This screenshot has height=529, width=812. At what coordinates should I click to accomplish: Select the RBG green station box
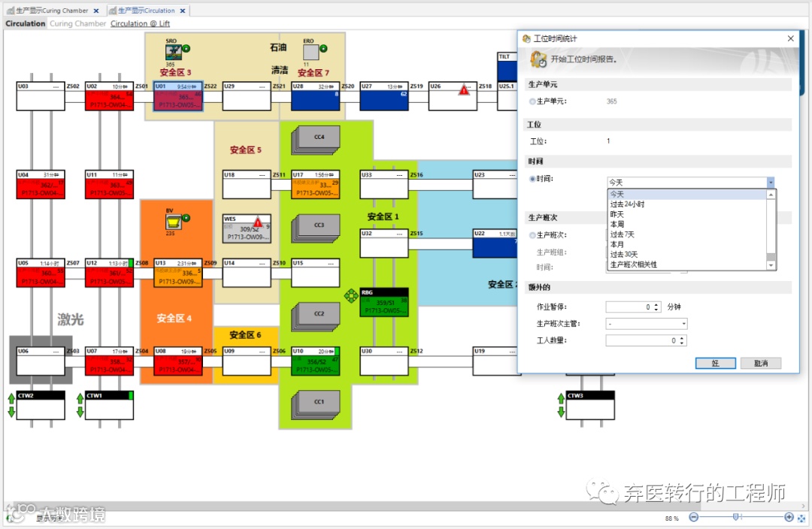click(x=384, y=302)
